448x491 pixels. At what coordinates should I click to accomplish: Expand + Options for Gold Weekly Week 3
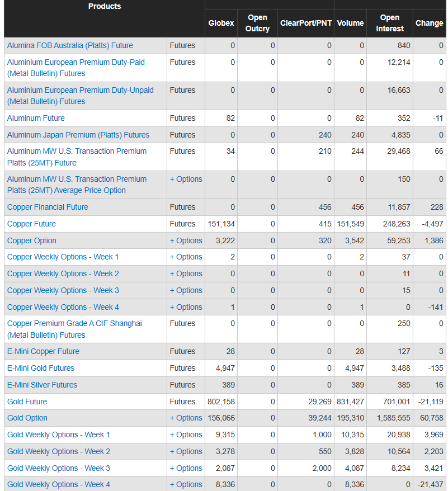point(186,468)
